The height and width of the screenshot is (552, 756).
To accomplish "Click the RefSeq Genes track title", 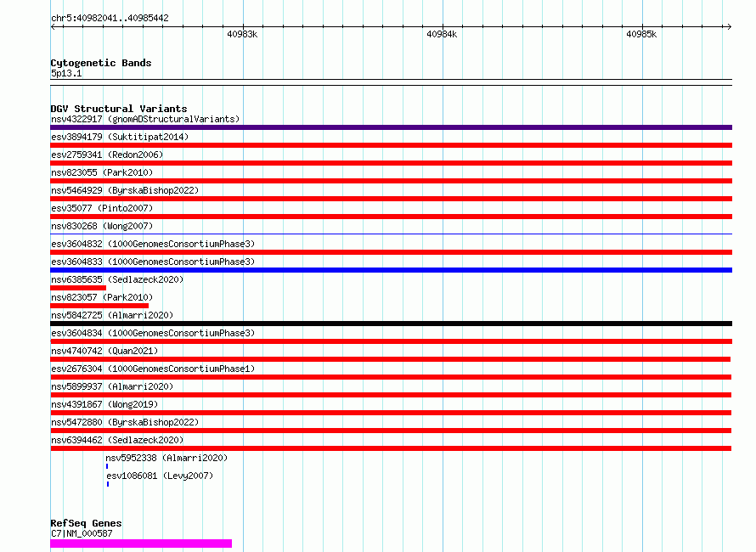I will tap(86, 523).
